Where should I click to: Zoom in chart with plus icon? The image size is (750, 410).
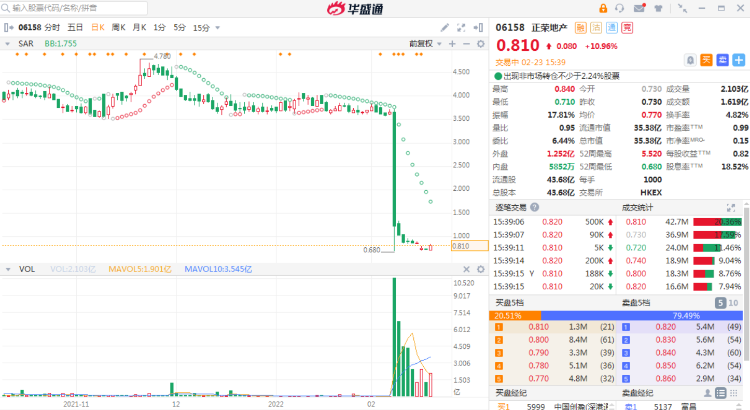[452, 44]
